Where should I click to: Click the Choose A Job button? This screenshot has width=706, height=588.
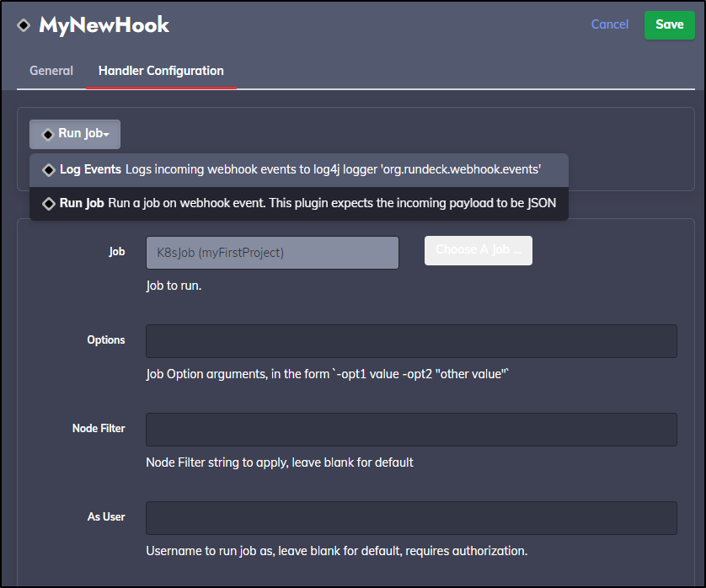click(x=479, y=250)
